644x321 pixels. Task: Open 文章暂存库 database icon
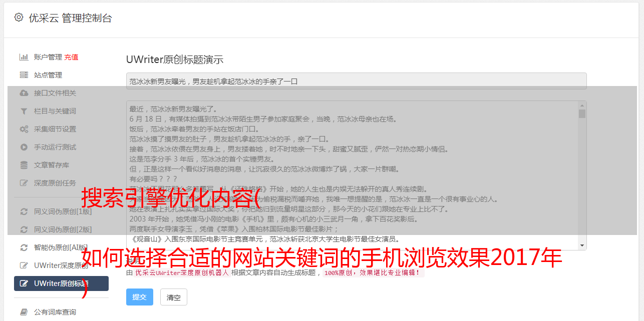pos(24,165)
